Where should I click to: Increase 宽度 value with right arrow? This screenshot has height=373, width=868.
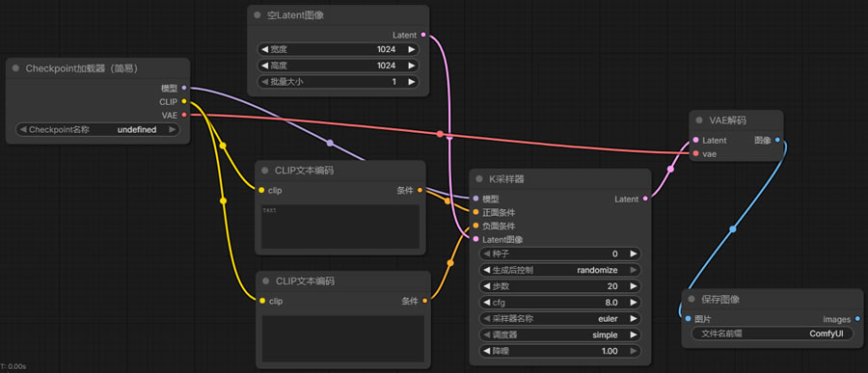click(x=411, y=49)
